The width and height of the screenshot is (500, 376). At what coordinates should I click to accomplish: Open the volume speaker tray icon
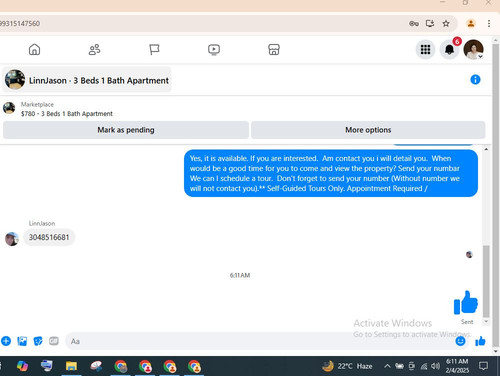435,366
